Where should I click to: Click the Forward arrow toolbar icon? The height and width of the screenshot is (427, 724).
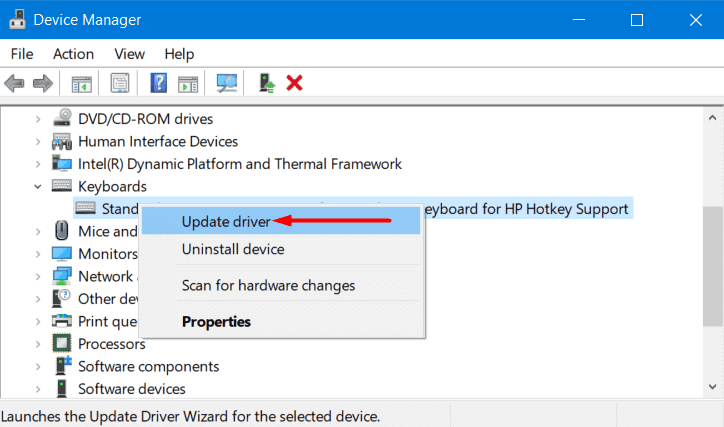point(43,84)
